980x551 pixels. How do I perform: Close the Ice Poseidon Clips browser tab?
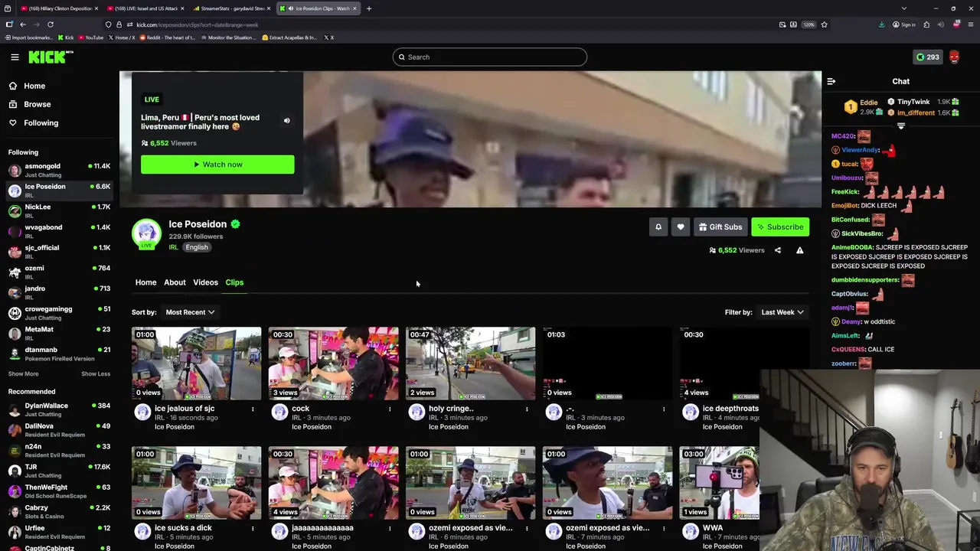(x=354, y=8)
